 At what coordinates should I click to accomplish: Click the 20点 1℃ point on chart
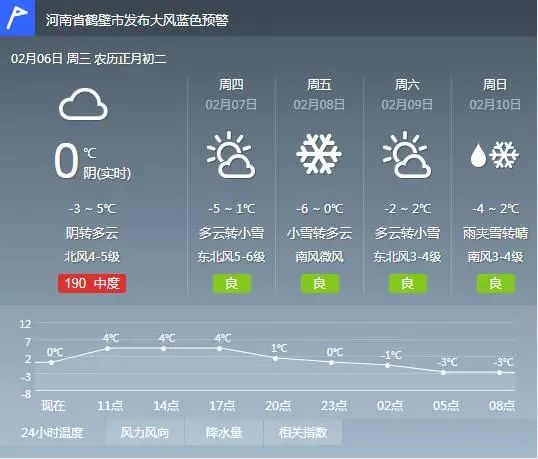coord(276,358)
